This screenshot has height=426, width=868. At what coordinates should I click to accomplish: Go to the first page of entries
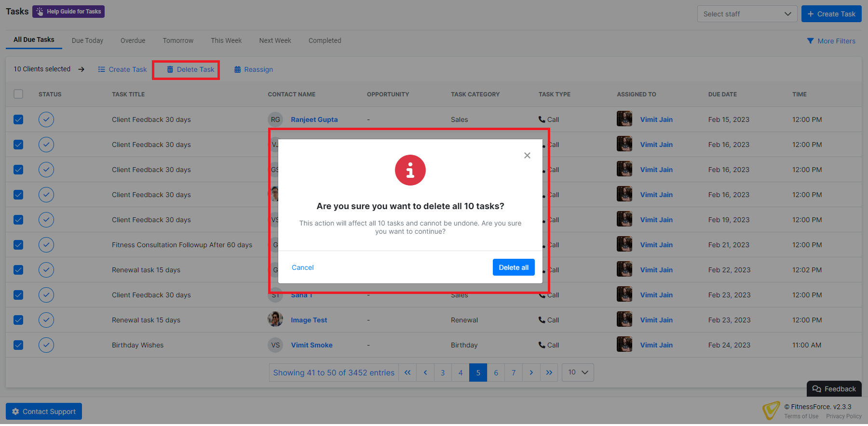coord(407,373)
